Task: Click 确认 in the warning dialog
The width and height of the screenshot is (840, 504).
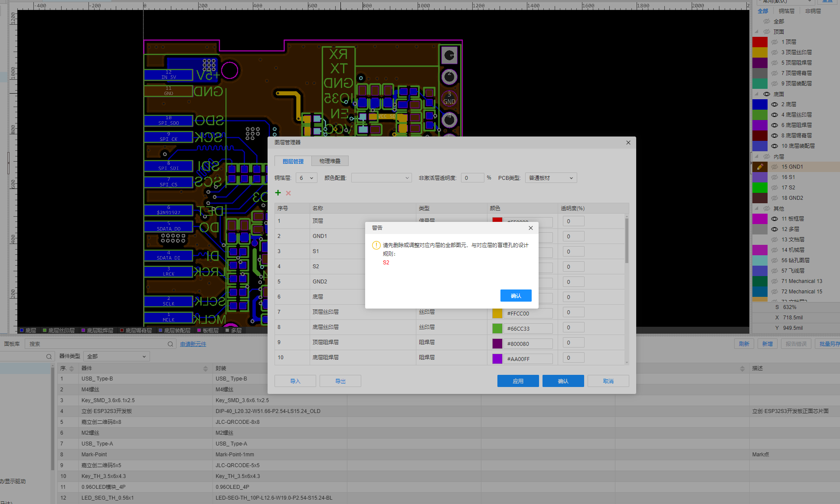Action: click(x=516, y=296)
